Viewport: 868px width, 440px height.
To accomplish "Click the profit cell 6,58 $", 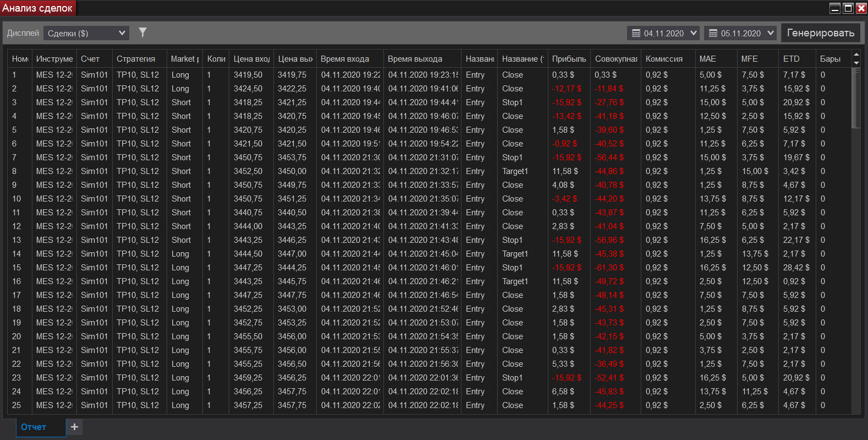I will click(x=563, y=392).
